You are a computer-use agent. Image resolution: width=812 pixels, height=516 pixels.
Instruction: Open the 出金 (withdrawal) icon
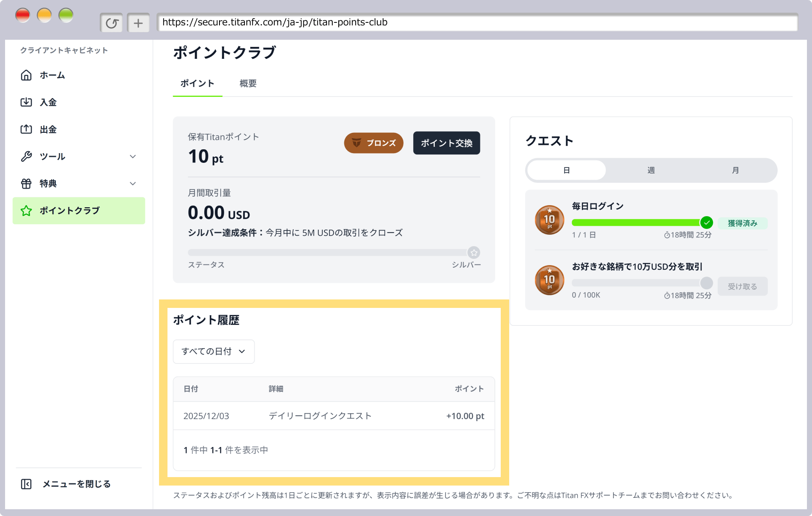click(x=26, y=129)
